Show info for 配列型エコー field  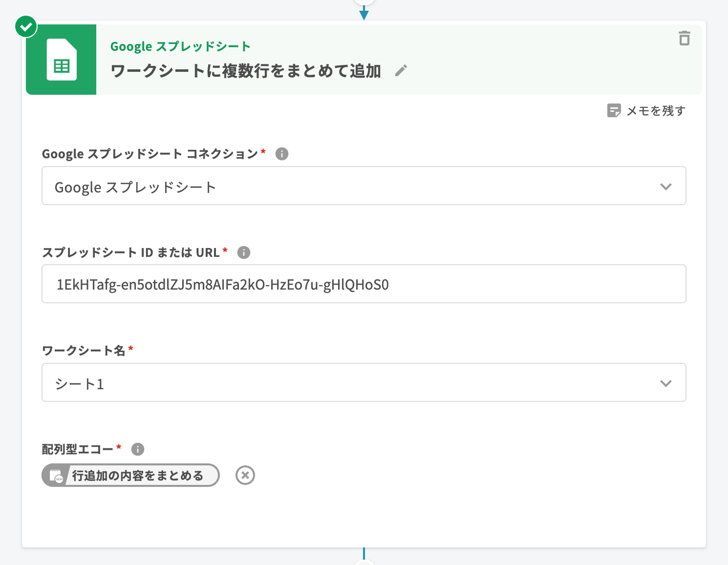point(138,449)
